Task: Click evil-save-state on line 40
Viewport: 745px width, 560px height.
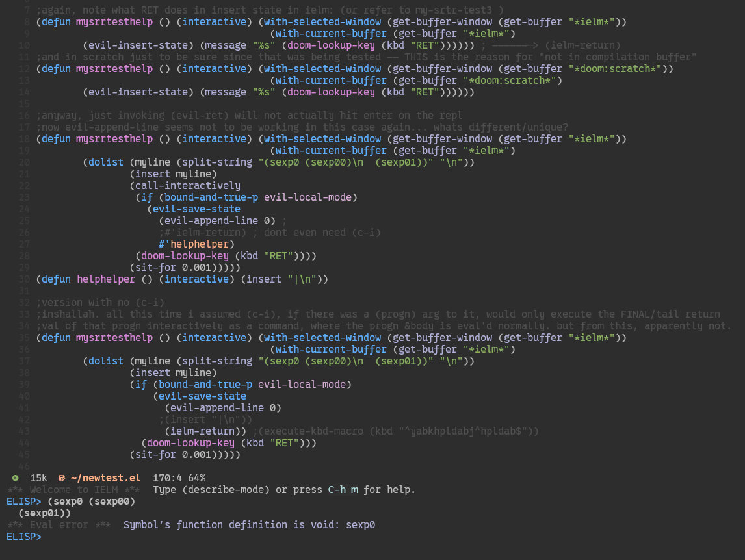Action: (202, 396)
